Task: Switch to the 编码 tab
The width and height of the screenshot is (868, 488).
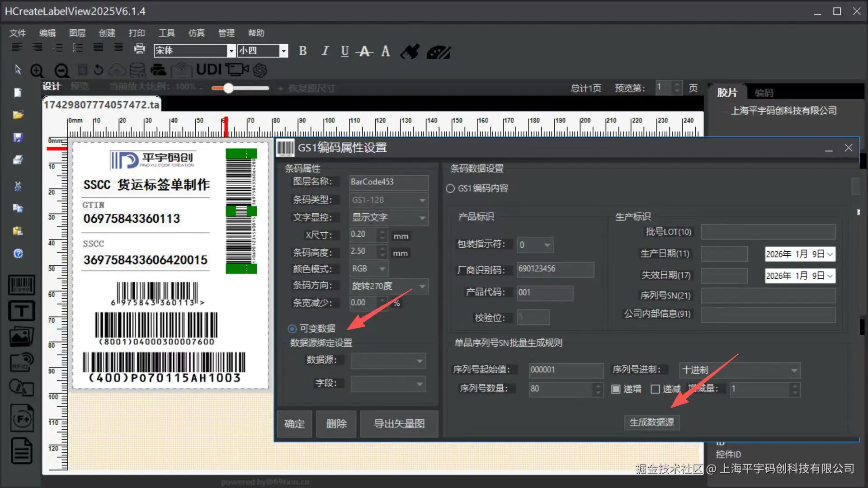Action: tap(764, 93)
